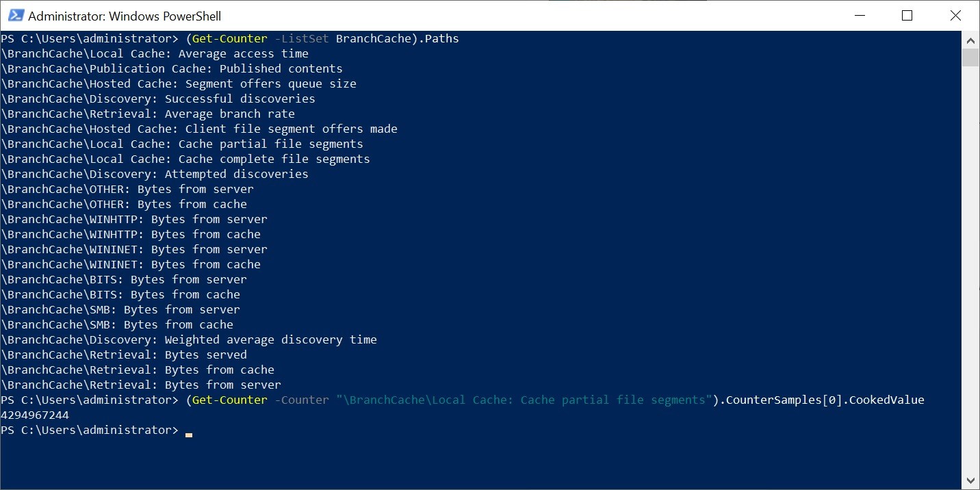Click 'Retrieval: Average branch rate' line
980x490 pixels.
[x=148, y=114]
